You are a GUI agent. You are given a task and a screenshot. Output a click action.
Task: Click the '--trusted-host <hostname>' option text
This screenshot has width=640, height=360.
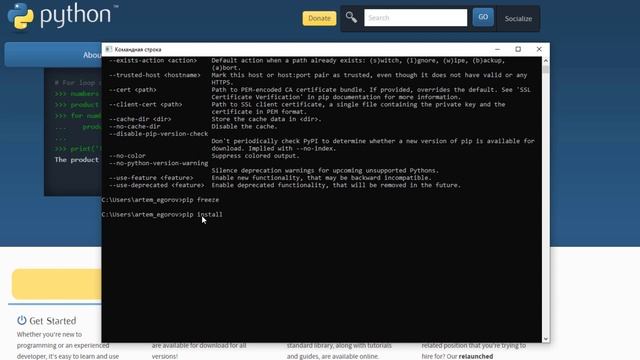point(154,75)
